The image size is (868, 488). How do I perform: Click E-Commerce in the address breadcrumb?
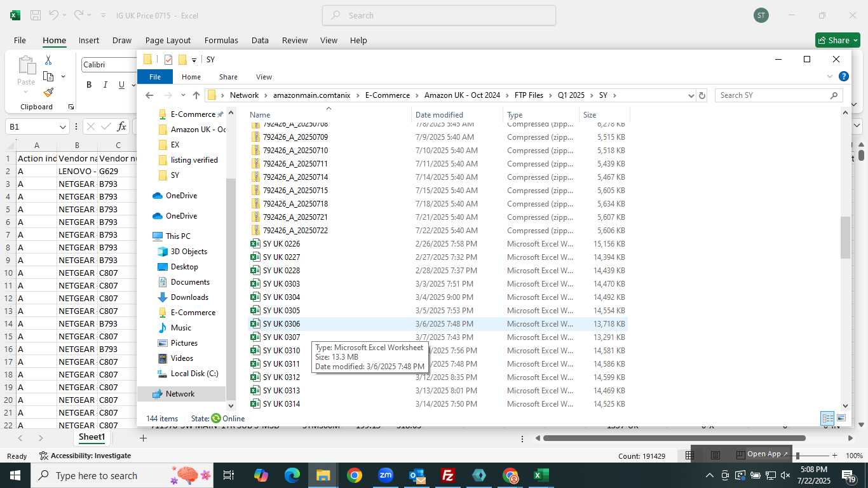pos(387,95)
